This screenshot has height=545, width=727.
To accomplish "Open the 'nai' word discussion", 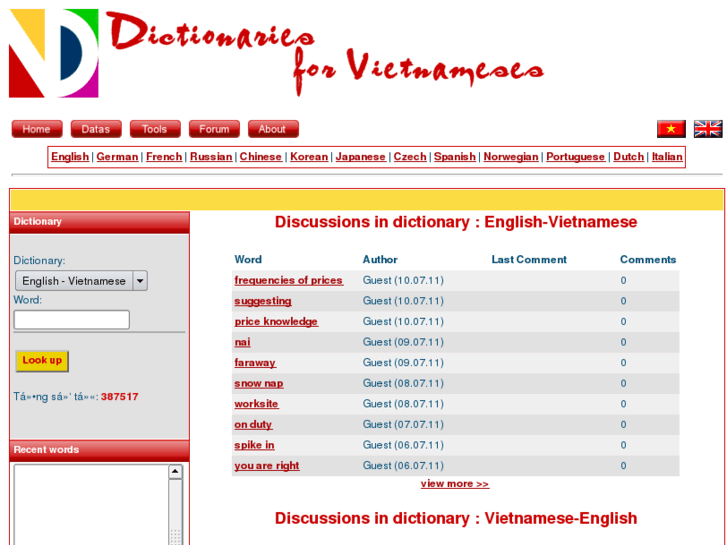I will pos(242,342).
